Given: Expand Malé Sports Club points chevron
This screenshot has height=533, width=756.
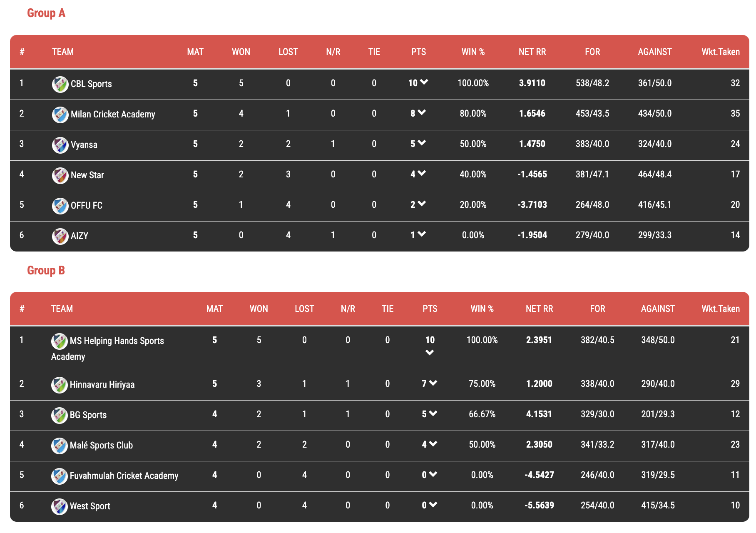Looking at the screenshot, I should pos(433,444).
